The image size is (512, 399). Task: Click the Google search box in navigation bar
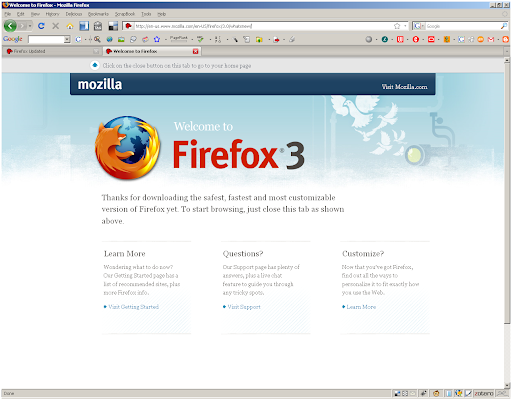click(x=463, y=26)
